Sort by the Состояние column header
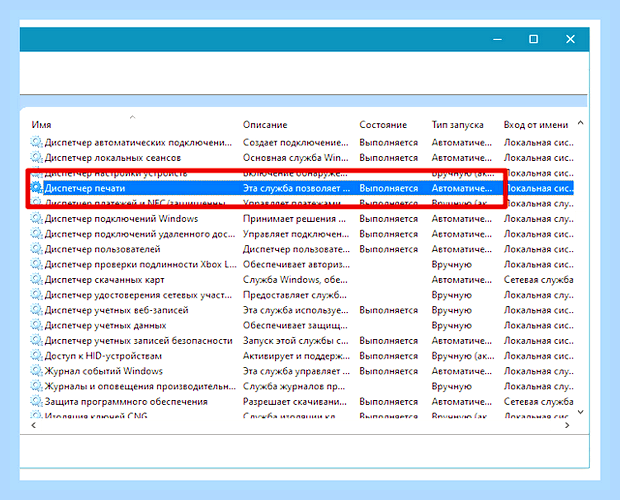620x500 pixels. [x=383, y=125]
